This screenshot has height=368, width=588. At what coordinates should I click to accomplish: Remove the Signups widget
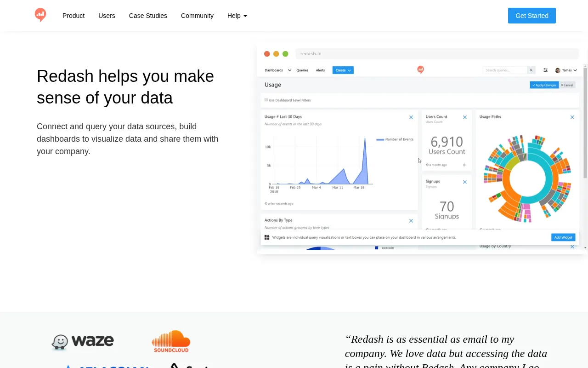click(x=465, y=182)
